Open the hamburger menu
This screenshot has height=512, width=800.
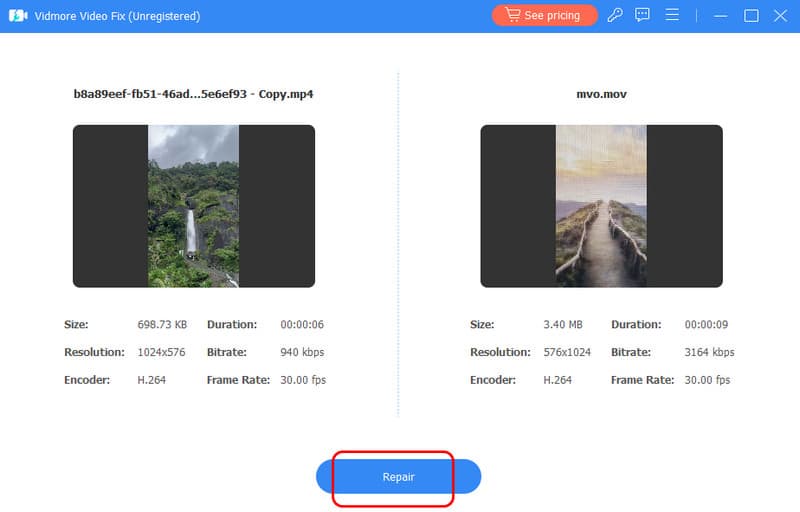pos(672,16)
